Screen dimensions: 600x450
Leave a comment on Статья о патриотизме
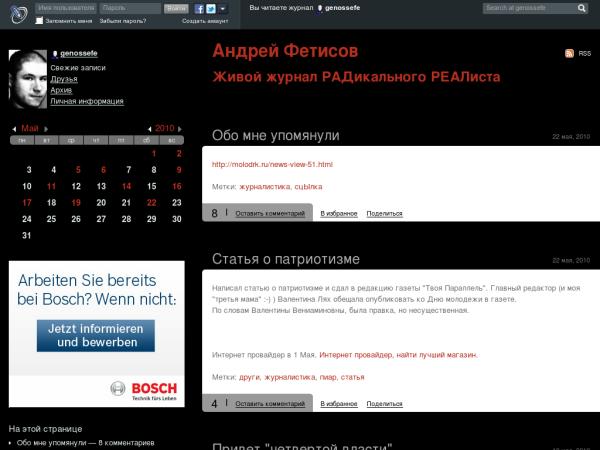pos(270,404)
